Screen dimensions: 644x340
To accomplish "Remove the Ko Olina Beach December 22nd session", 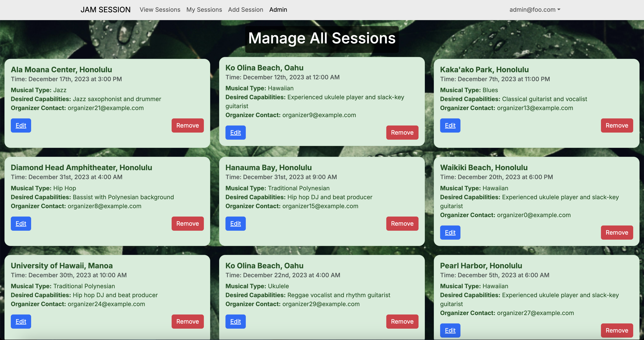I will point(402,322).
